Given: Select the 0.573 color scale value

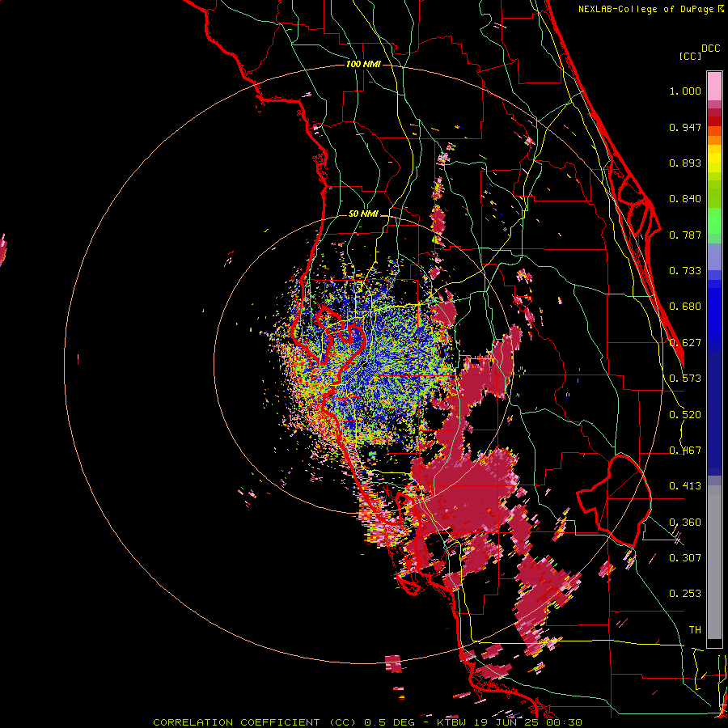Looking at the screenshot, I should [x=685, y=379].
